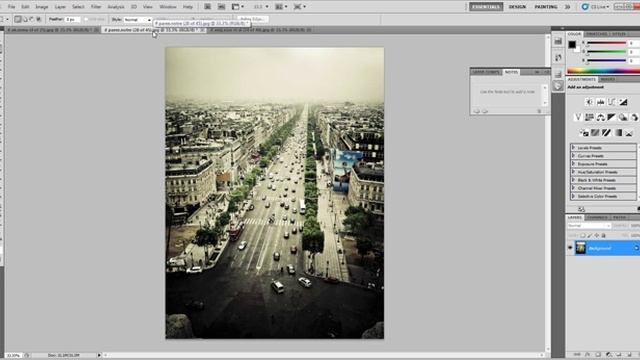
Task: Select Add to Selection mode icon
Action: pyautogui.click(x=25, y=19)
